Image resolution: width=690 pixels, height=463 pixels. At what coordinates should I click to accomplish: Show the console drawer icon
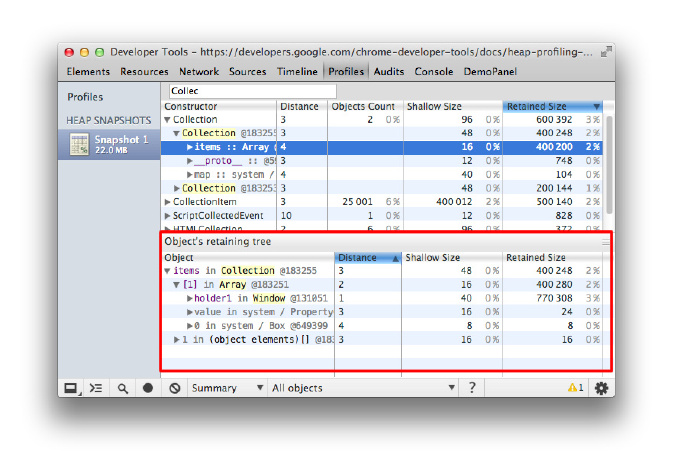tap(96, 388)
